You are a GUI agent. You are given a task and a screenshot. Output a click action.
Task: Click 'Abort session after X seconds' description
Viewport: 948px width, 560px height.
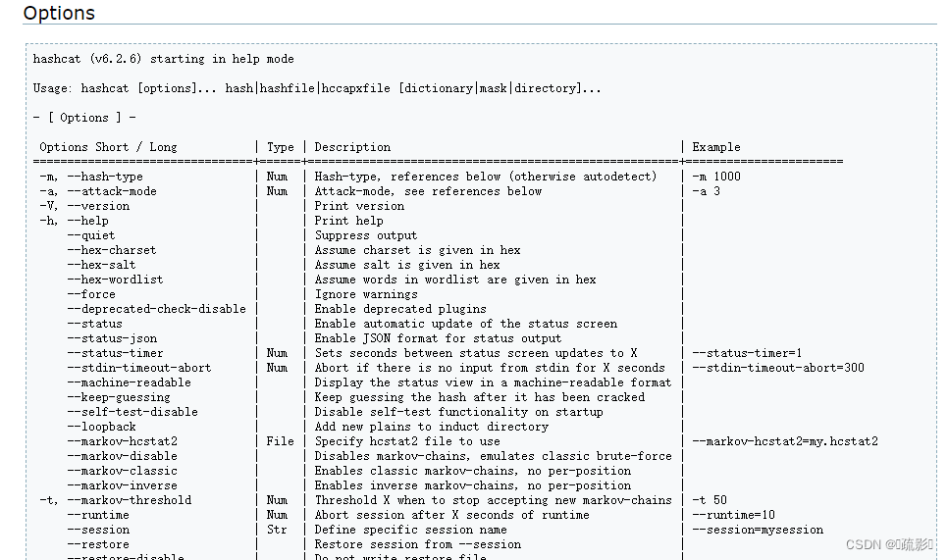coord(451,515)
